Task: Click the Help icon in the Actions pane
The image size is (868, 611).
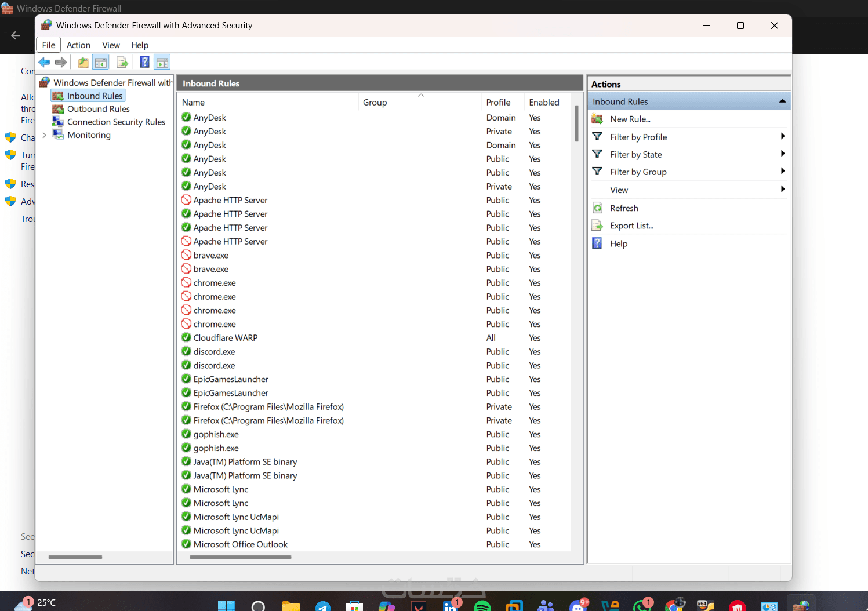Action: pyautogui.click(x=597, y=243)
